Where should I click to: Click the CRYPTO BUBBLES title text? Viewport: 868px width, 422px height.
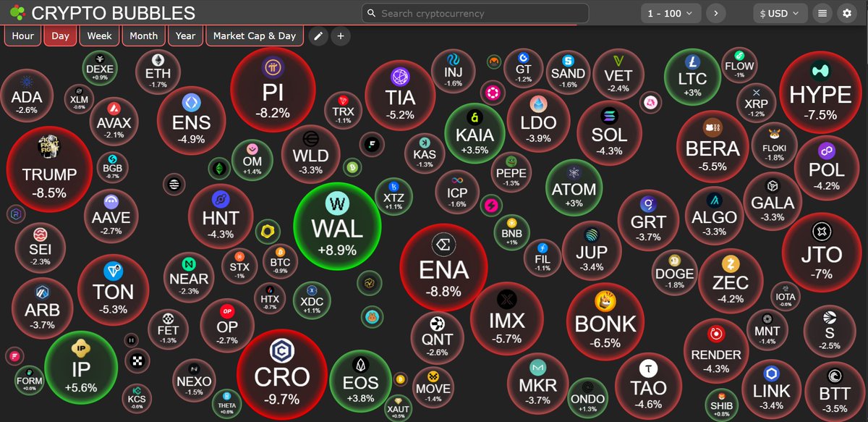click(x=114, y=13)
